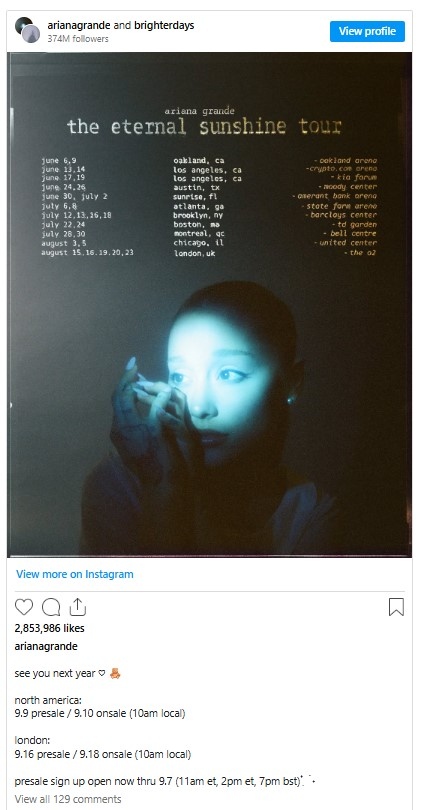Viewport: 423px width, 810px height.
Task: Click arianagrande name in the header
Action: coord(79,25)
